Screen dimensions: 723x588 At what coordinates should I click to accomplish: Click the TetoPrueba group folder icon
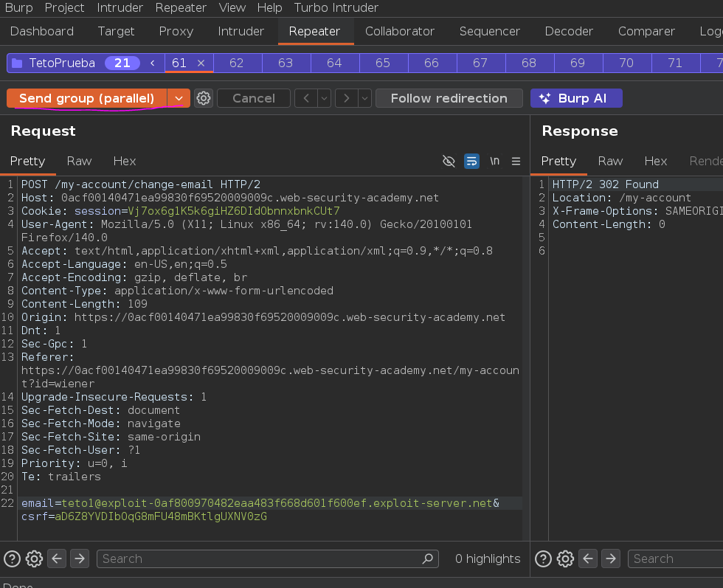point(17,63)
